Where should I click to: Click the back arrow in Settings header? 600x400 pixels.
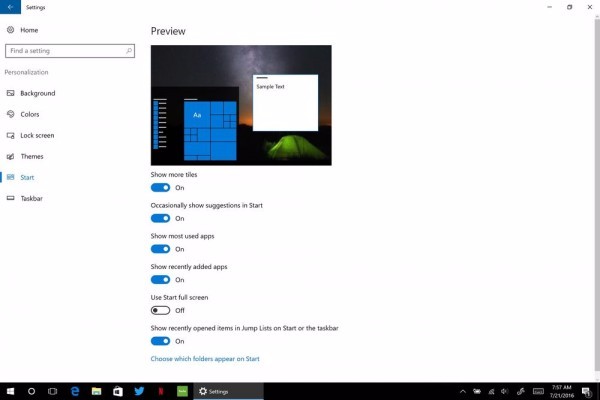10,7
